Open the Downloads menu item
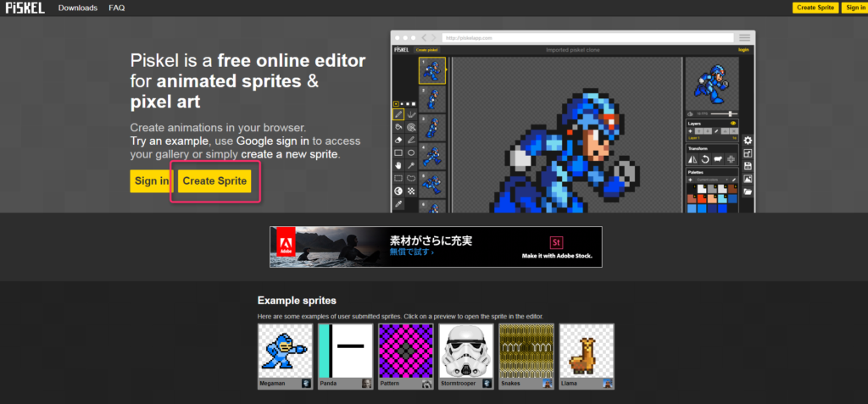 coord(78,8)
